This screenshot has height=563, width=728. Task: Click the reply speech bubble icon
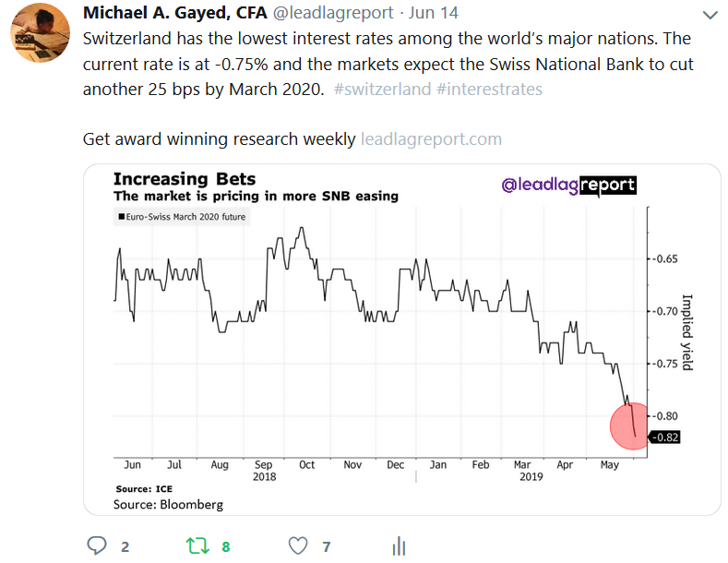[99, 546]
